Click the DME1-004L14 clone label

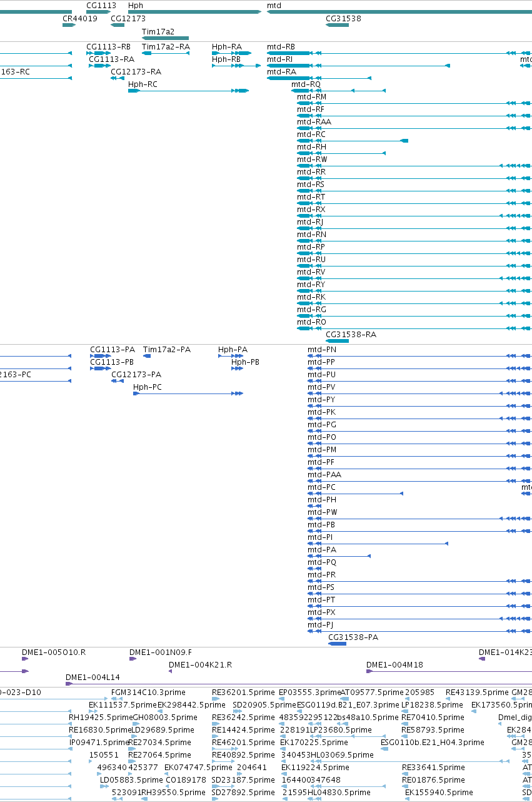point(93,678)
